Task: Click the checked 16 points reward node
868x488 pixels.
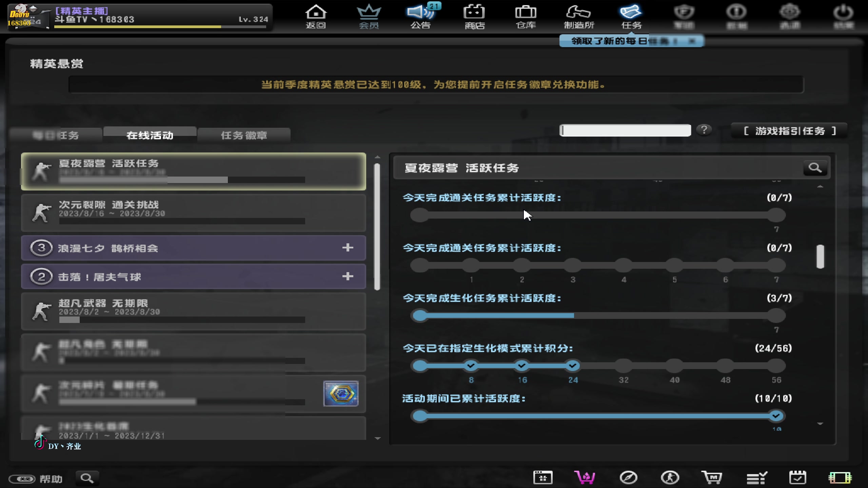Action: pos(522,366)
